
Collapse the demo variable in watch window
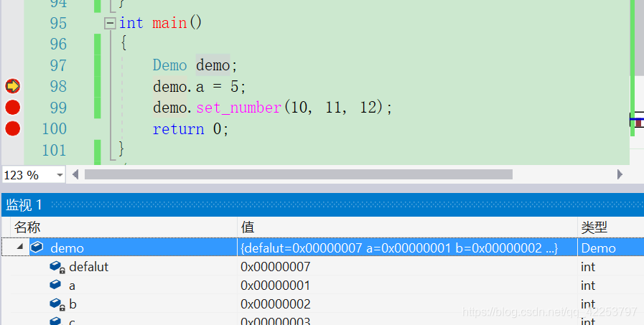19,247
